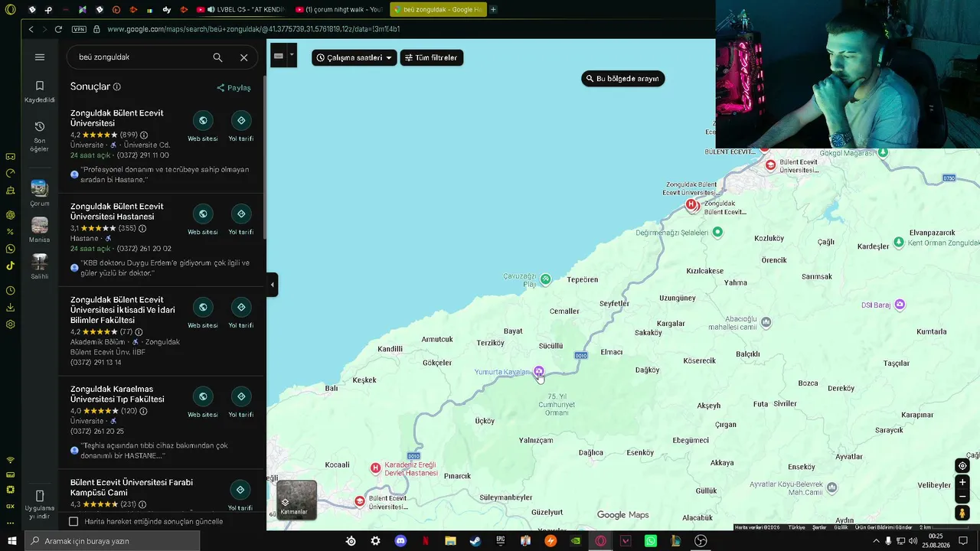Viewport: 980px width, 551px height.
Task: Zoom in on the map
Action: pyautogui.click(x=962, y=483)
